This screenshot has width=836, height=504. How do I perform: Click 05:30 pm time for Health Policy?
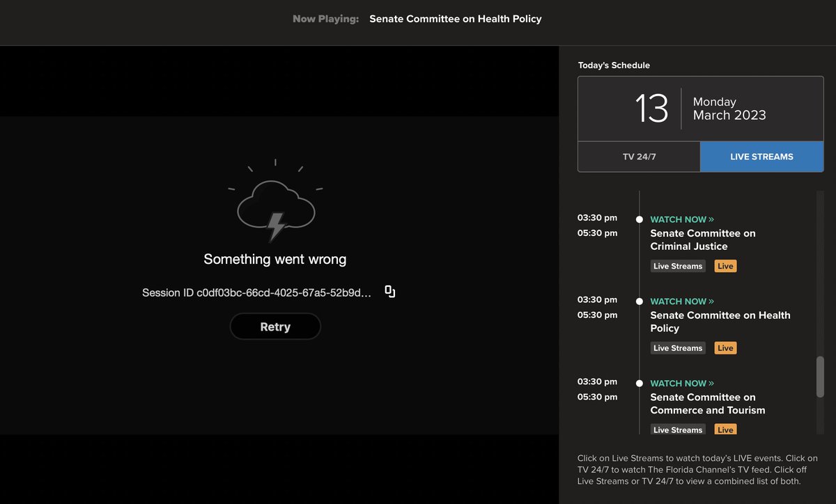[597, 315]
